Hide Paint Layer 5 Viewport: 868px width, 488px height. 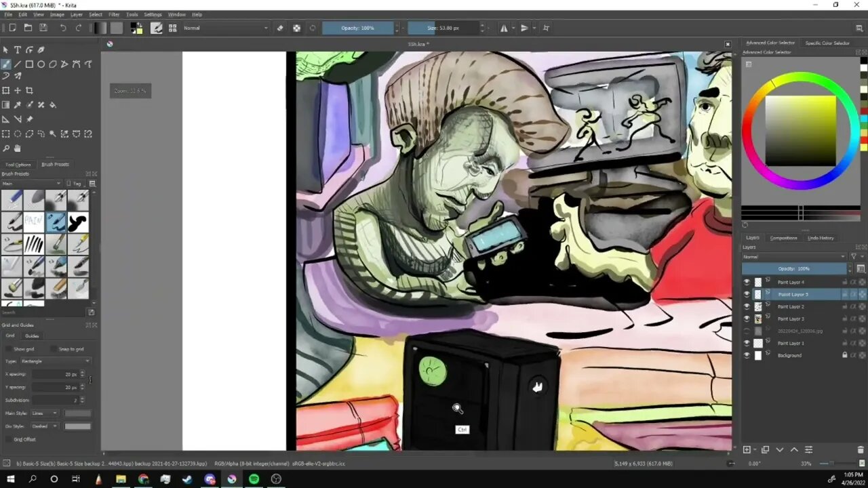point(747,294)
